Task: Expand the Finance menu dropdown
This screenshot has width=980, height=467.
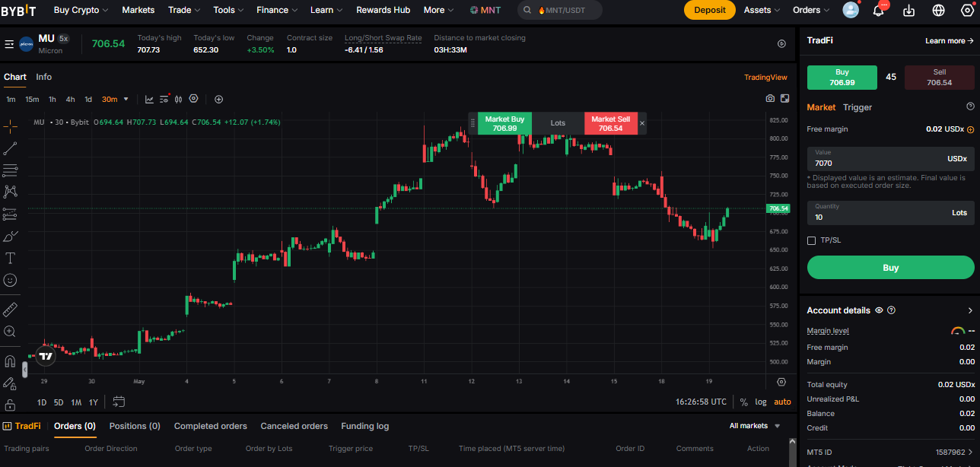Action: point(278,10)
